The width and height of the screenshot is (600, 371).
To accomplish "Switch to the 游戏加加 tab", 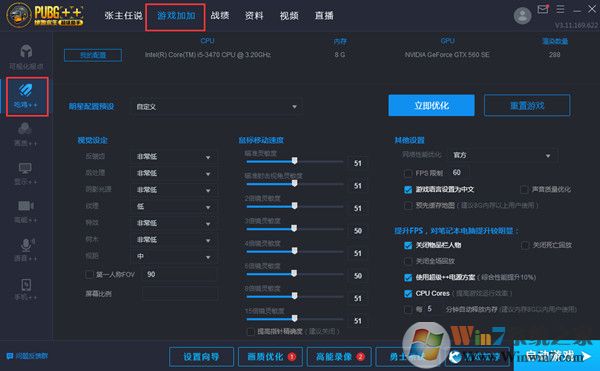I will (x=176, y=16).
